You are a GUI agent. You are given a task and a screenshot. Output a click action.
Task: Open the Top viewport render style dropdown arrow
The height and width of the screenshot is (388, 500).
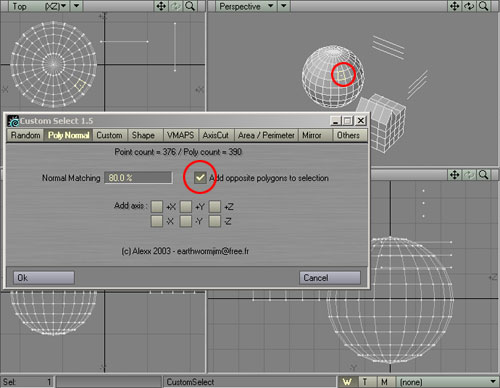pyautogui.click(x=77, y=6)
